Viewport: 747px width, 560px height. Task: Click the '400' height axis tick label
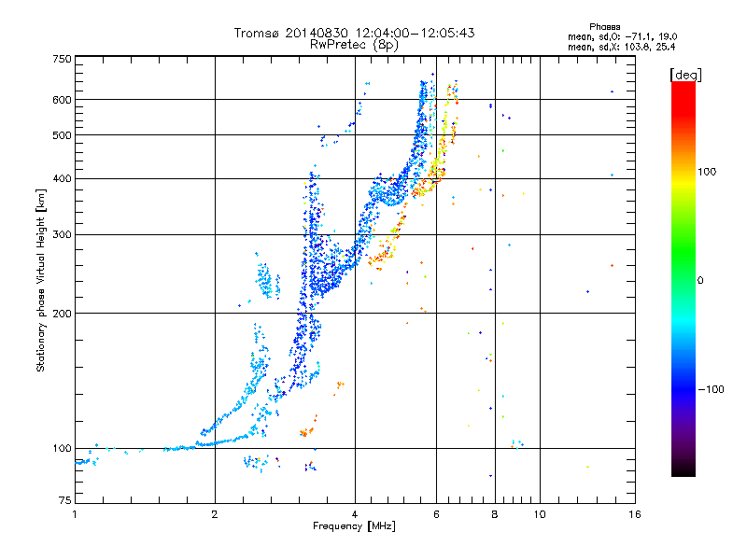coord(62,178)
